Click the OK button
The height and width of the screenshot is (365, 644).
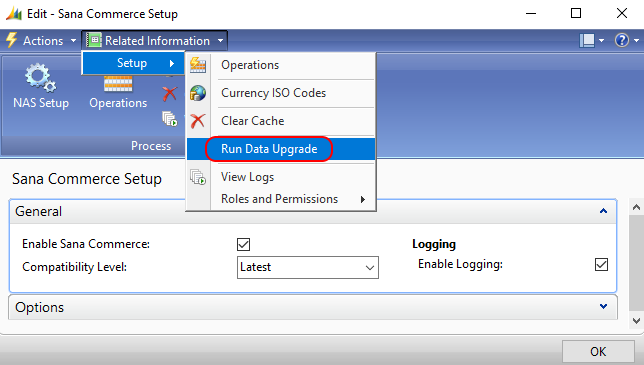pos(598,352)
